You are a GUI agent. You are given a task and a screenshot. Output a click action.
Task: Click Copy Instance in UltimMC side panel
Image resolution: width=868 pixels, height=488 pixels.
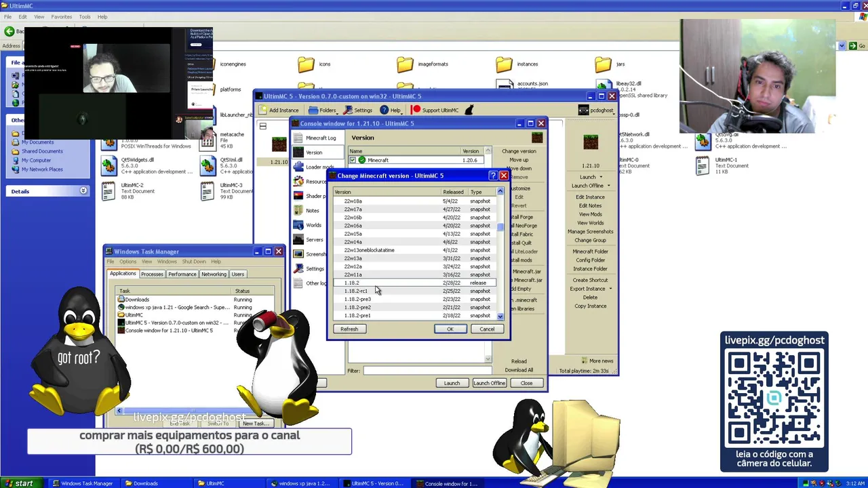point(591,306)
